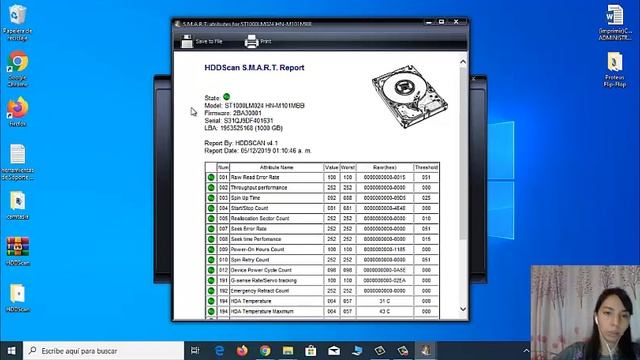The width and height of the screenshot is (640, 360).
Task: Click the vertical scrollbar thumb in the report
Action: pos(463,153)
